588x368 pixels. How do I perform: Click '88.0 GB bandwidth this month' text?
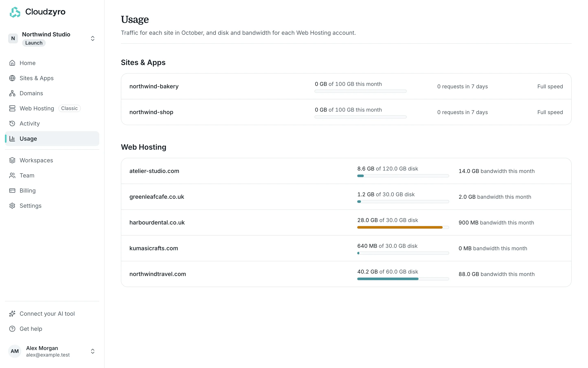[496, 274]
